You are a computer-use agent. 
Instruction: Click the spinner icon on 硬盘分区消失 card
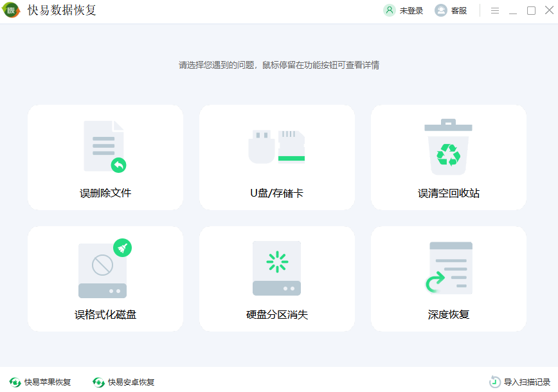pos(276,262)
